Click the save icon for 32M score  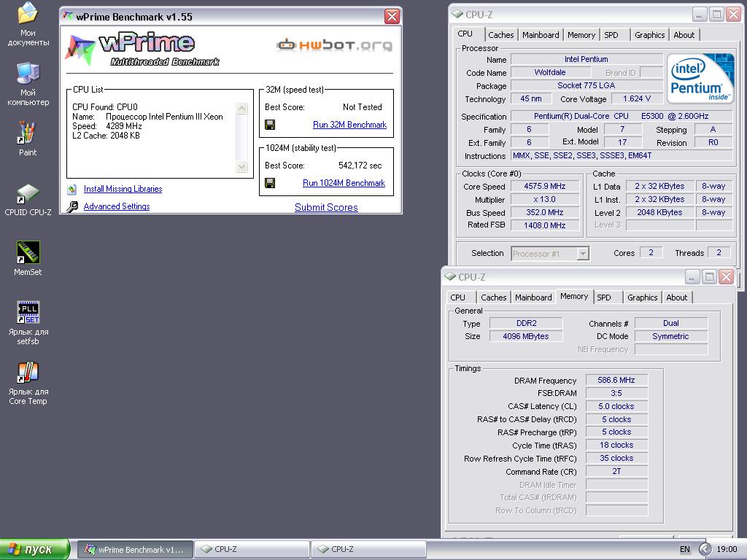[270, 125]
